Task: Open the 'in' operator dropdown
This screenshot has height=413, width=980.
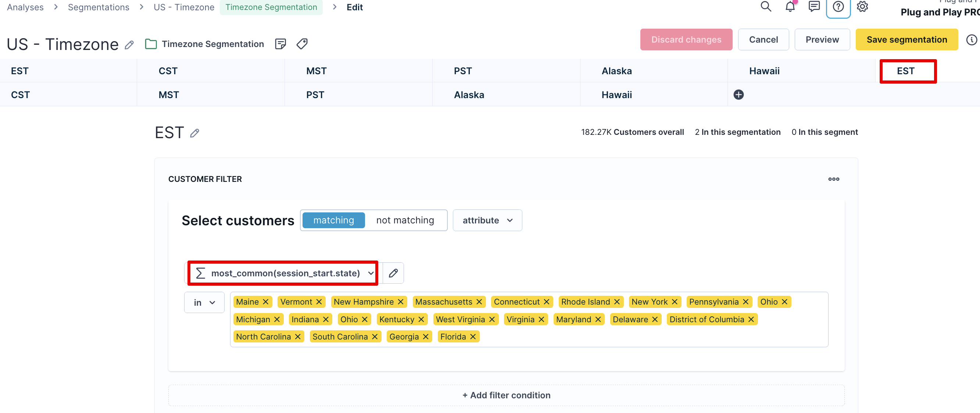Action: click(204, 302)
